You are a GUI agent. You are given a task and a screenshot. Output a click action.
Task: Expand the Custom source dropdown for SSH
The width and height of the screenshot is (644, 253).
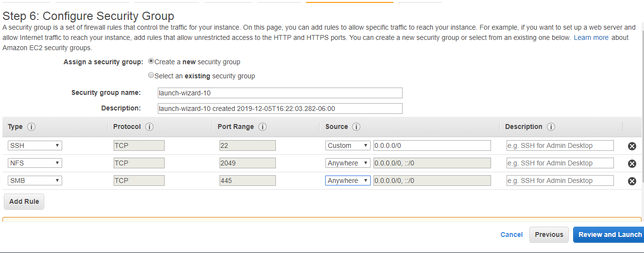click(x=348, y=145)
